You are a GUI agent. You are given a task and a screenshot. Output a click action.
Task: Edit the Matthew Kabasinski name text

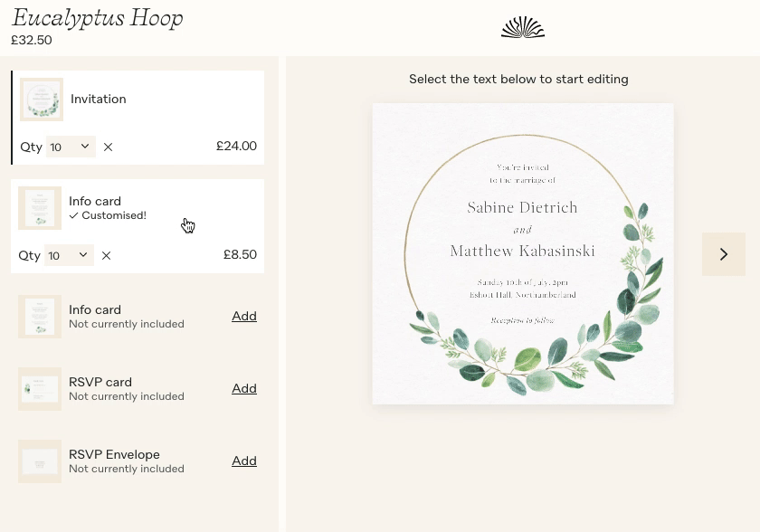click(523, 251)
